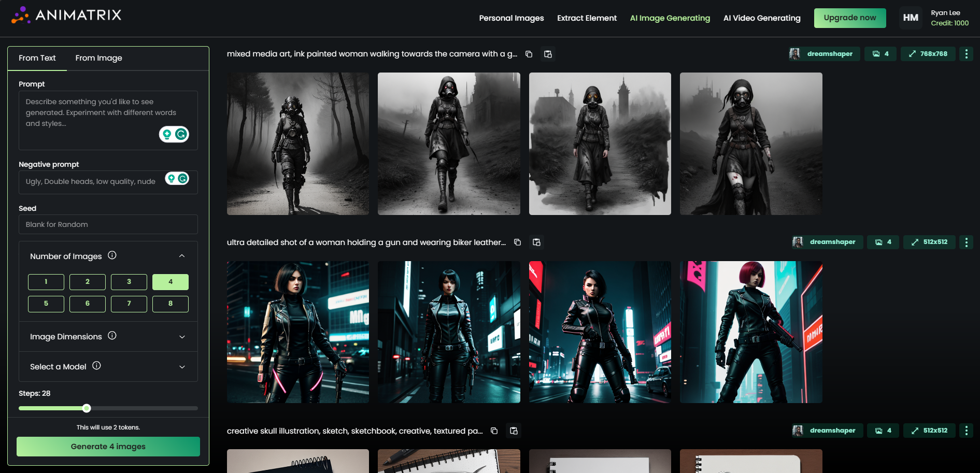Click the lightbulb icon in the Prompt box
980x473 pixels.
pyautogui.click(x=167, y=134)
